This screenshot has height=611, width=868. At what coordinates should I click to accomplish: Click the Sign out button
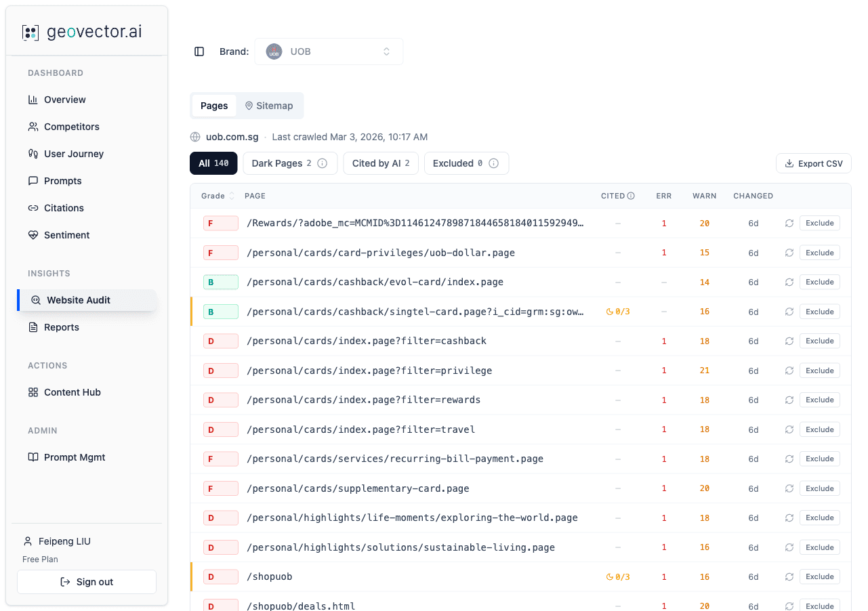87,582
